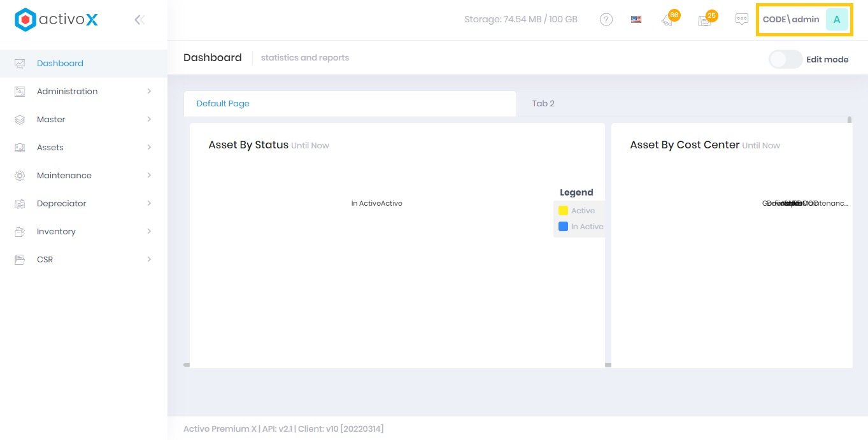Click the reports icon showing 25 badge
868x440 pixels.
click(704, 20)
